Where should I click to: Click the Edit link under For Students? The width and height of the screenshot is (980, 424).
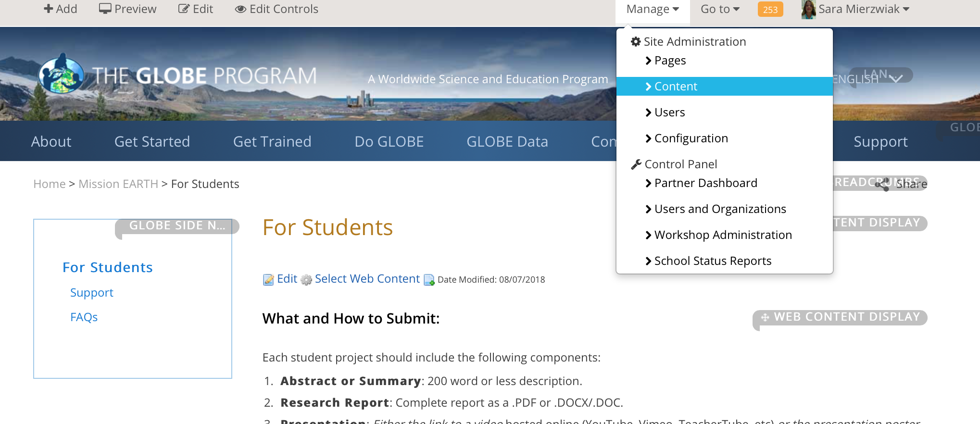(x=287, y=279)
